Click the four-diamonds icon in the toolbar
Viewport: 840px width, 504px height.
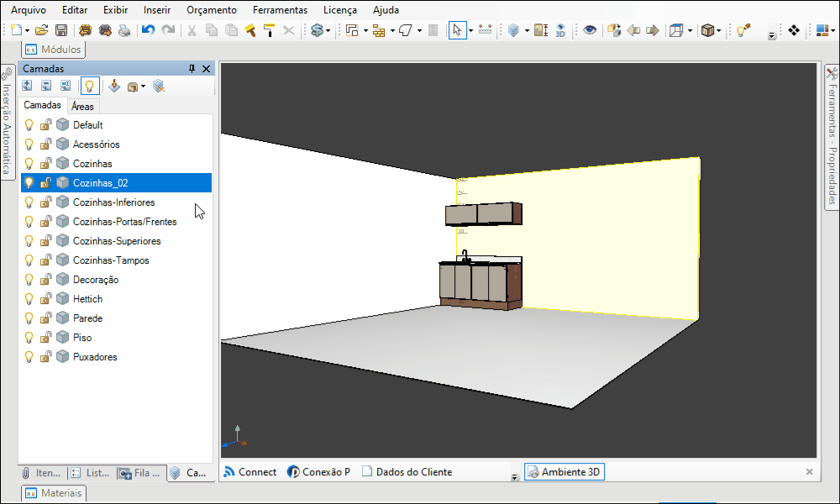pyautogui.click(x=794, y=30)
